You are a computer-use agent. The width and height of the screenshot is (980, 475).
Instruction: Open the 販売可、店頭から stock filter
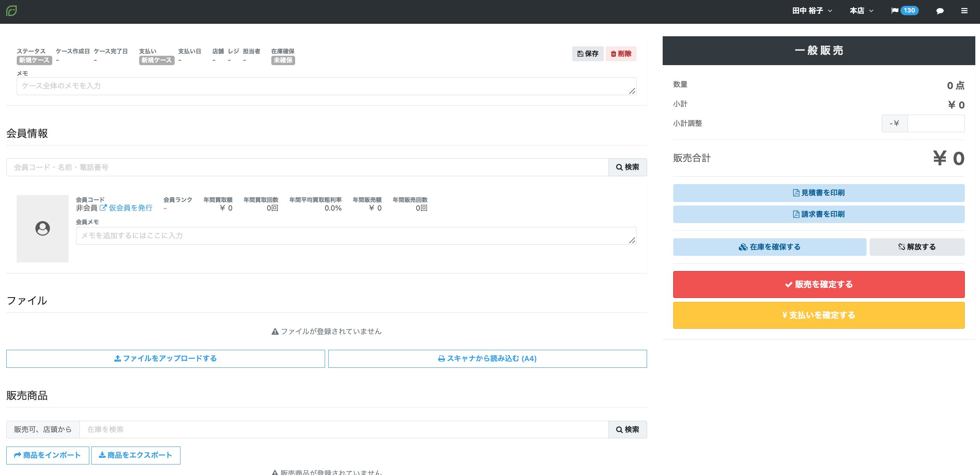point(43,429)
